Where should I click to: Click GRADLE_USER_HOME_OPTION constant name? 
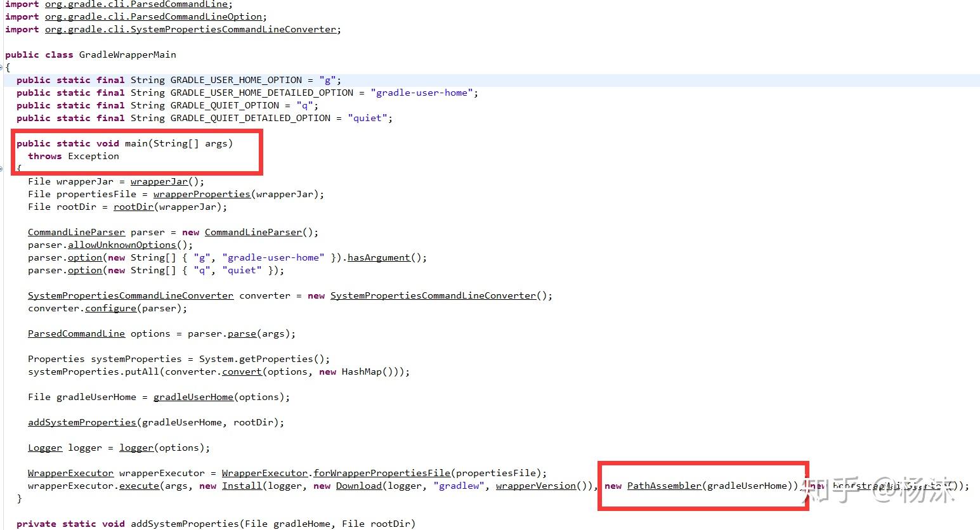(x=236, y=80)
